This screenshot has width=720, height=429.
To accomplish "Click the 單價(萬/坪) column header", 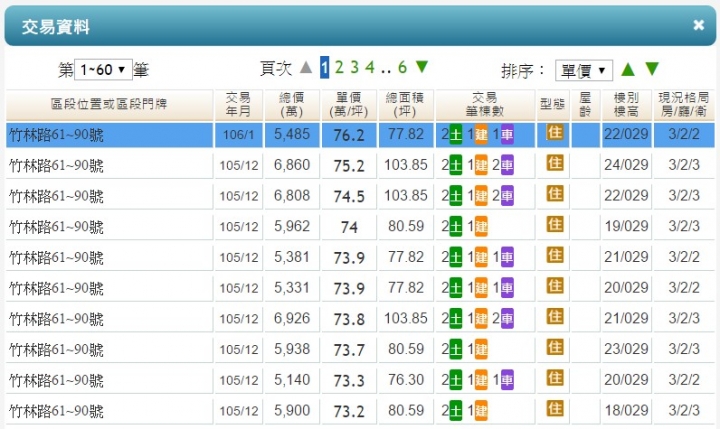I will [349, 104].
